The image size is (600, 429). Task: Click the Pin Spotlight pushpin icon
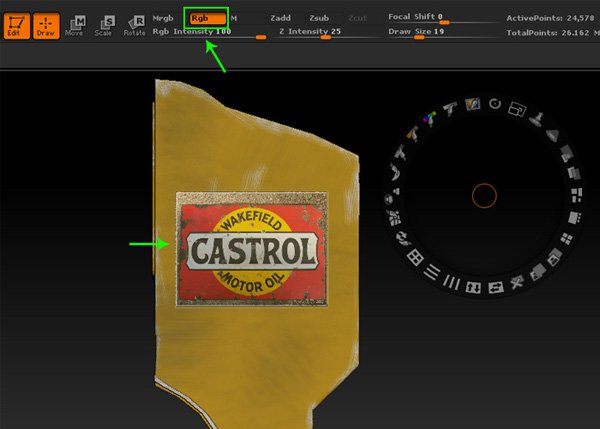pos(537,119)
